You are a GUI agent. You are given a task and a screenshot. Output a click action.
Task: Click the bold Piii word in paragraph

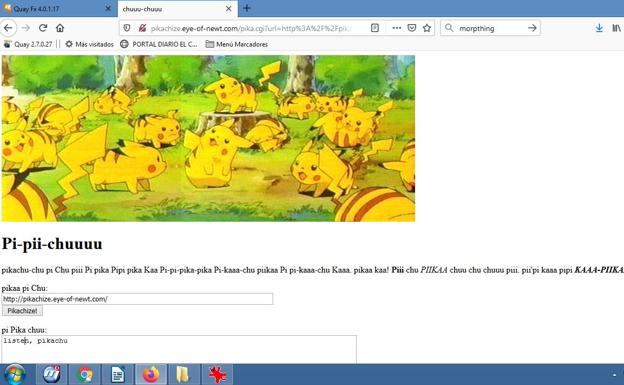coord(398,270)
